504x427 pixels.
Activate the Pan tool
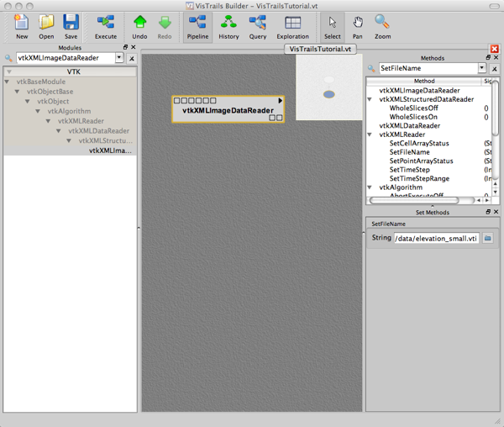358,27
